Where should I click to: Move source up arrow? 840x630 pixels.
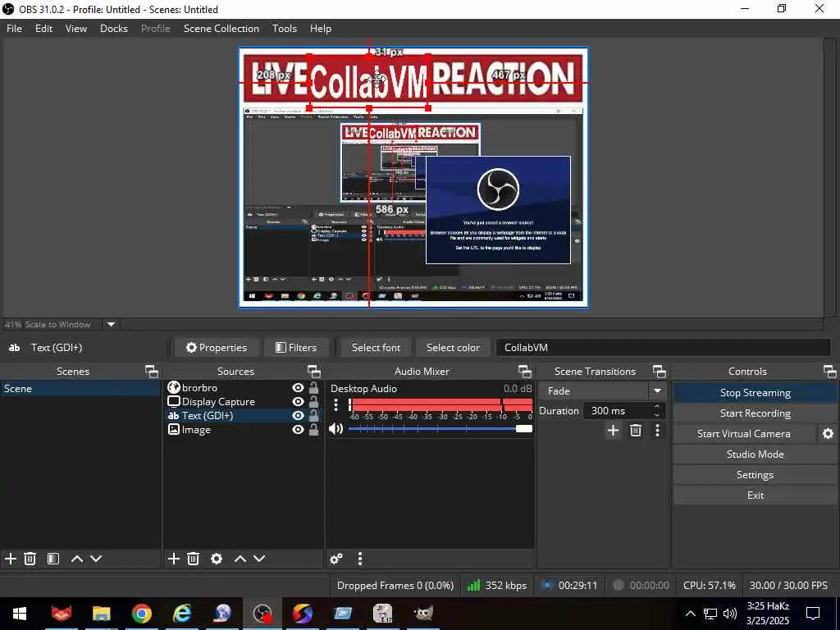[x=240, y=559]
